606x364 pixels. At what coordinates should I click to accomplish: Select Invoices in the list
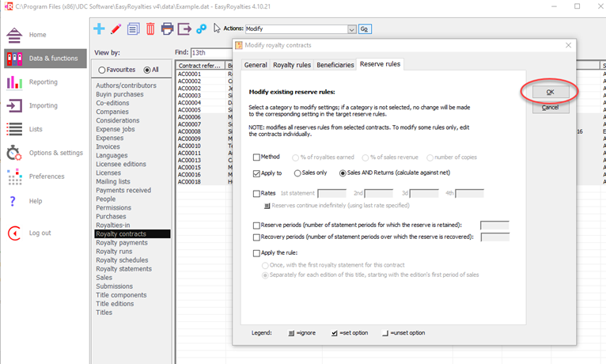click(x=108, y=147)
